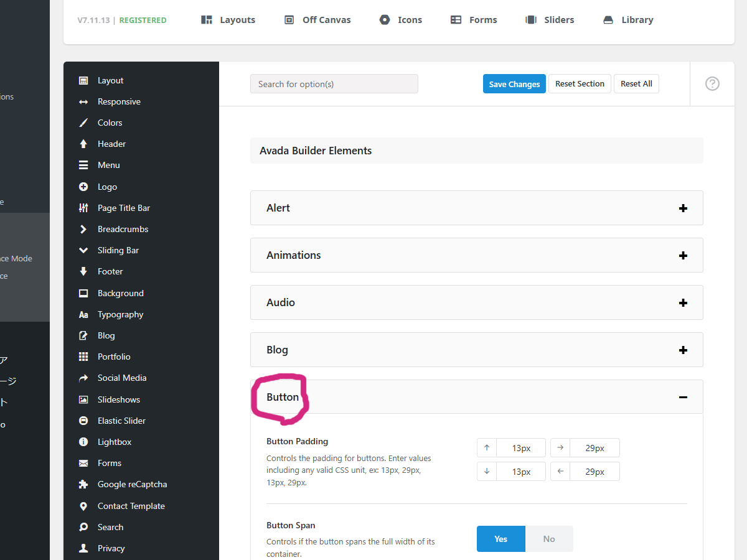The image size is (747, 560).
Task: Click the V7.11.13 version text
Action: coord(94,20)
